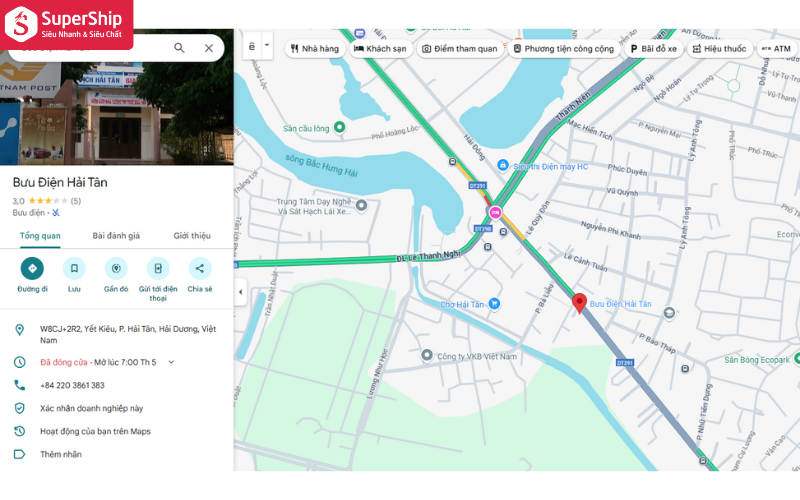Filter map by Nhà hàng
Viewport: 800px width, 500px height.
click(315, 49)
